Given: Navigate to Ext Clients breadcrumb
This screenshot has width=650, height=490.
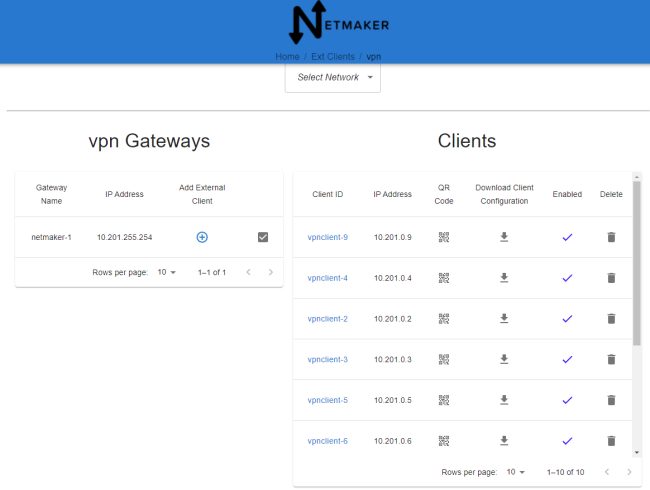Looking at the screenshot, I should click(333, 57).
